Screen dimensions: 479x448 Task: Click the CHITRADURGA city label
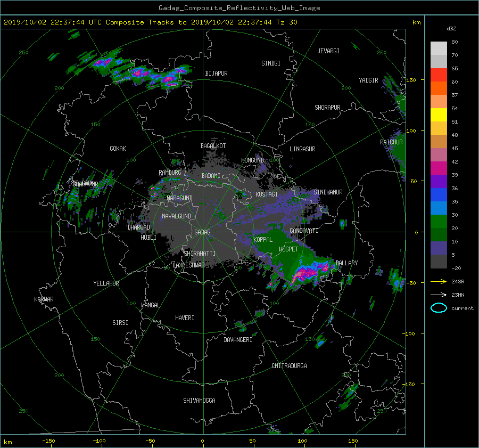[x=290, y=366]
